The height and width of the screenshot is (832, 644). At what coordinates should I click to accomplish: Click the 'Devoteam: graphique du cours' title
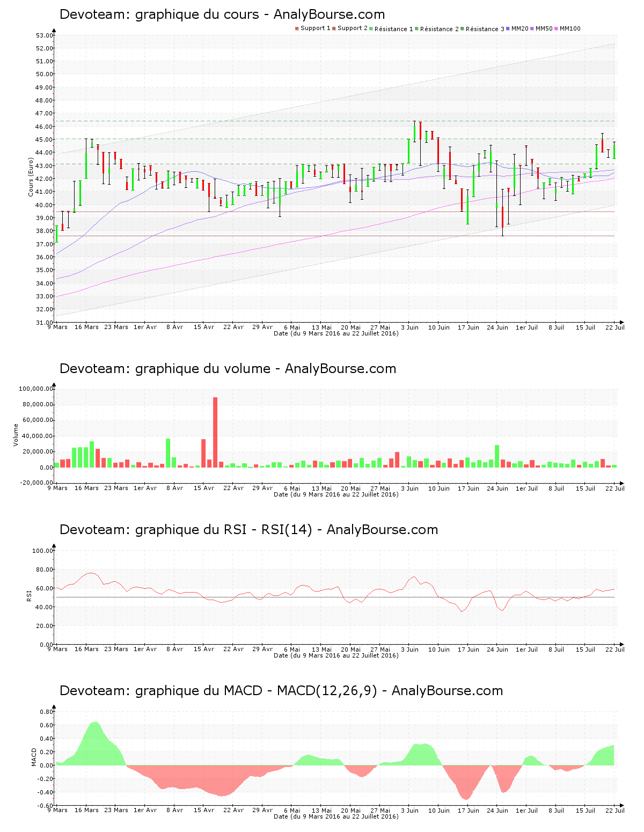(160, 14)
